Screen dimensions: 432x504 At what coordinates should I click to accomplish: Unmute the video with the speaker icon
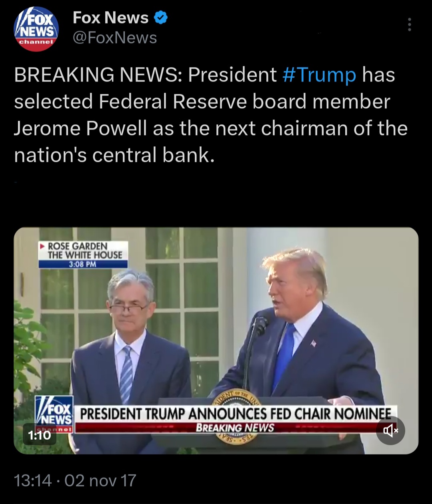click(390, 430)
